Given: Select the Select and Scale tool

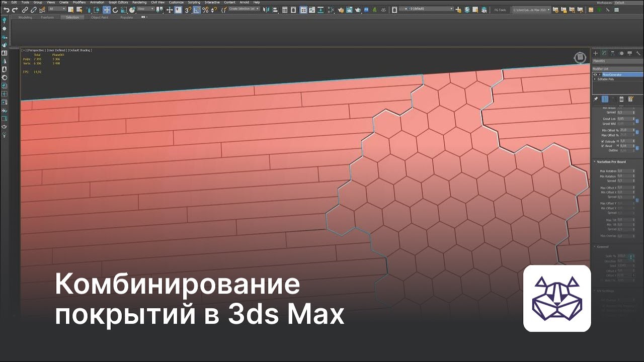Looking at the screenshot, I should tap(123, 10).
